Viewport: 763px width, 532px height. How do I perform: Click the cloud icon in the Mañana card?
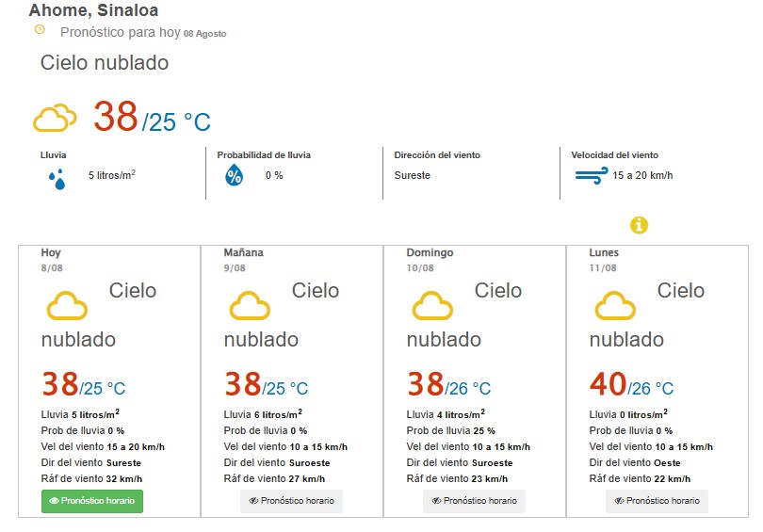pos(250,305)
